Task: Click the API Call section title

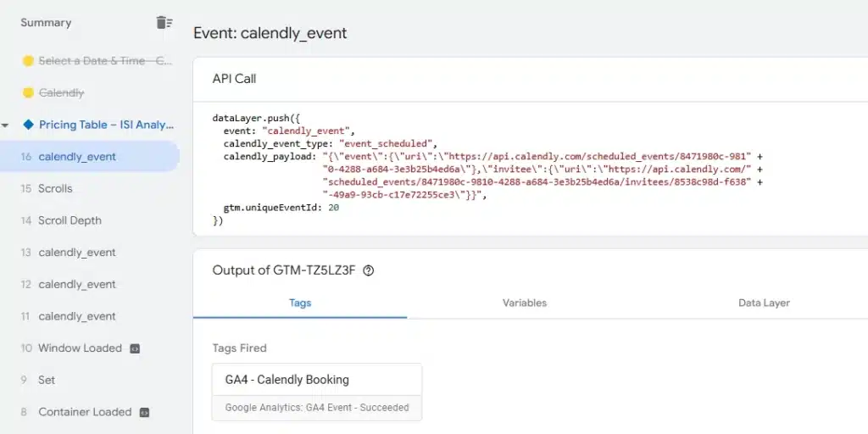Action: click(x=234, y=79)
